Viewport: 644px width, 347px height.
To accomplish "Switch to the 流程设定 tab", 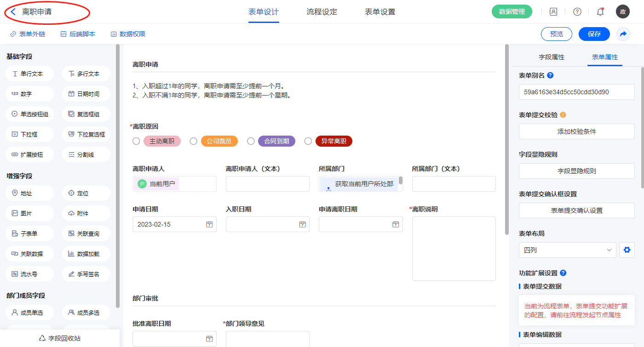I will coord(322,12).
